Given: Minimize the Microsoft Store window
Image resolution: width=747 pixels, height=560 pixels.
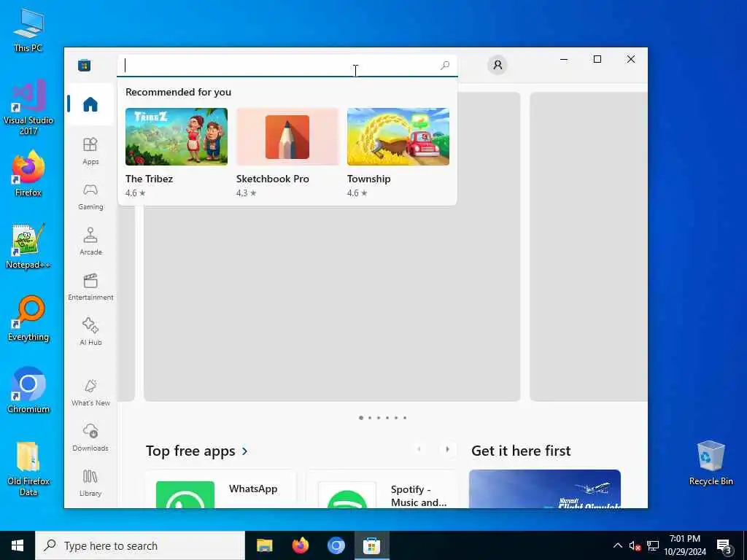Looking at the screenshot, I should [564, 59].
